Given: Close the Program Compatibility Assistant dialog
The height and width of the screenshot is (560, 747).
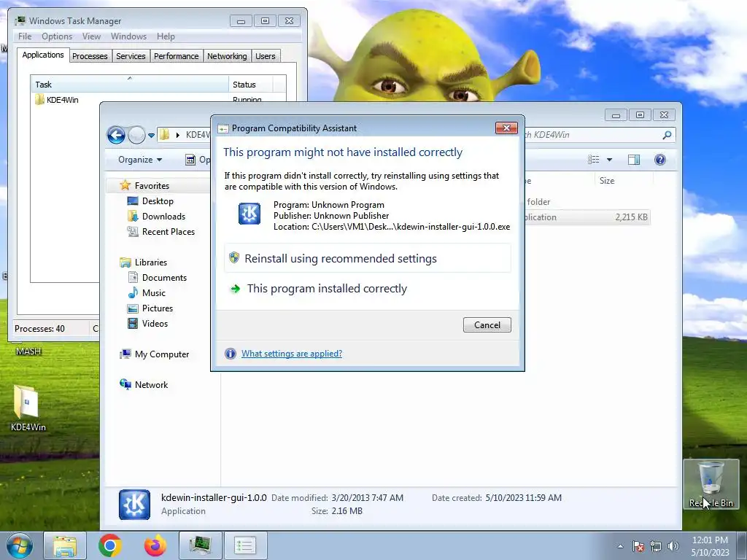Looking at the screenshot, I should tap(506, 128).
